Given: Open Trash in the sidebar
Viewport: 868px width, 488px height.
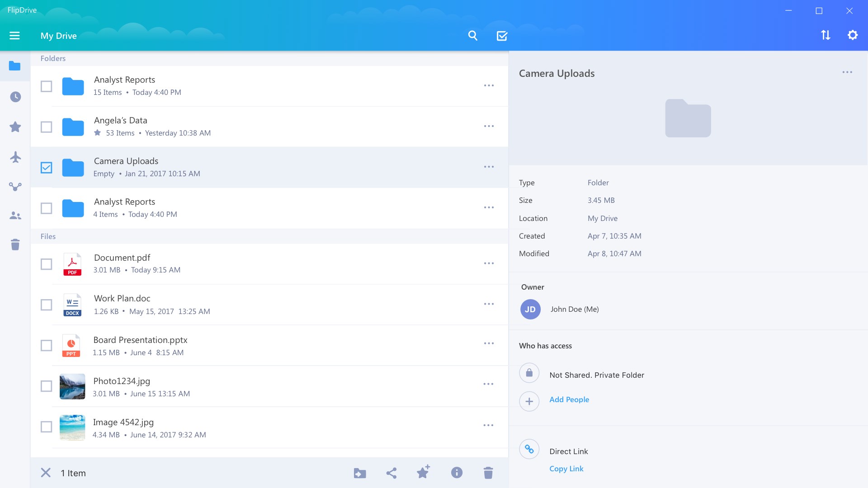Looking at the screenshot, I should coord(15,244).
